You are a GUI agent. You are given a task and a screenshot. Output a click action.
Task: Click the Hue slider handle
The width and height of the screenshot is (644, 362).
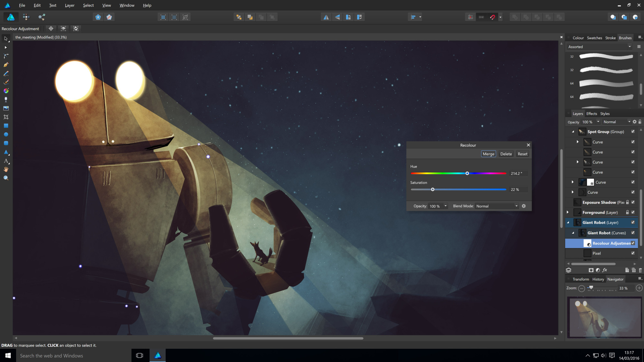467,173
